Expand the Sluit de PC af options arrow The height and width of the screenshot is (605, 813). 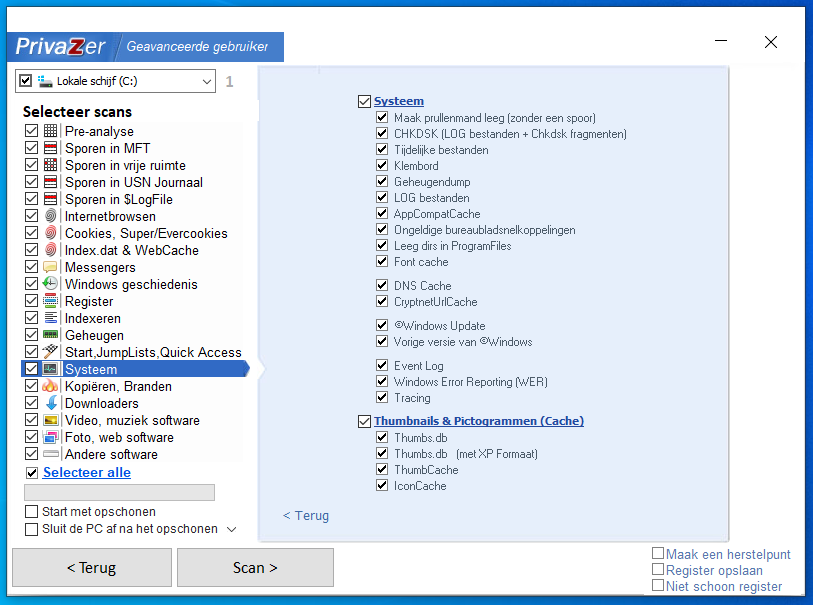pyautogui.click(x=232, y=529)
